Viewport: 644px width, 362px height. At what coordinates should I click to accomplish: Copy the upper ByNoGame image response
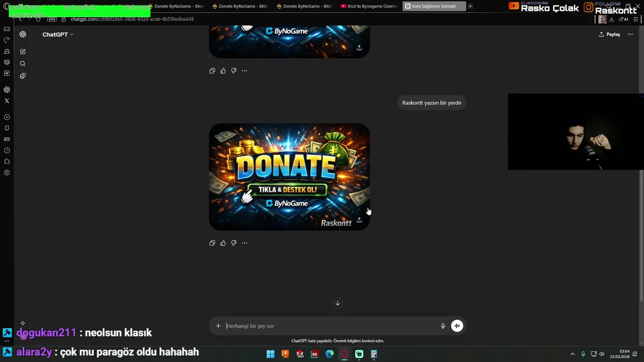click(212, 71)
